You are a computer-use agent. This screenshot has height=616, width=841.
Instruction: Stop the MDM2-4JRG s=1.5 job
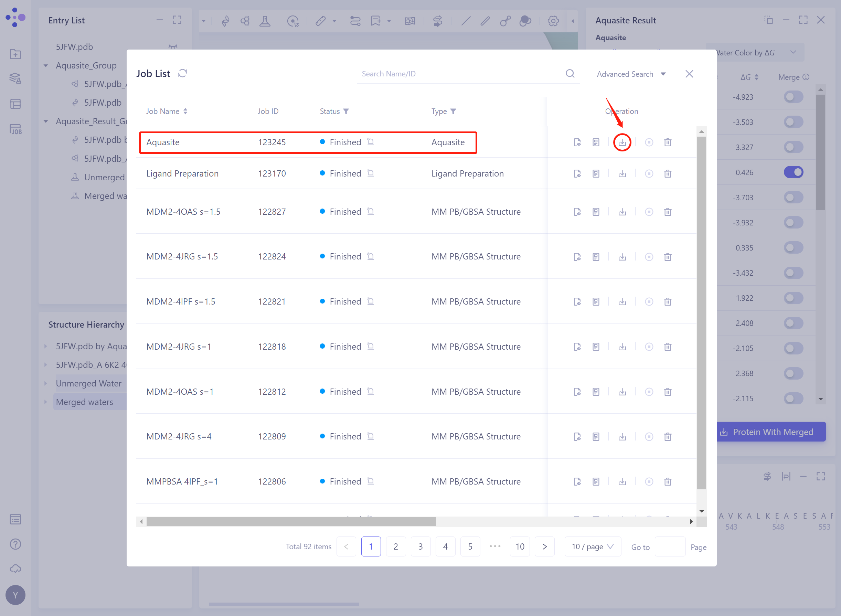[649, 257]
